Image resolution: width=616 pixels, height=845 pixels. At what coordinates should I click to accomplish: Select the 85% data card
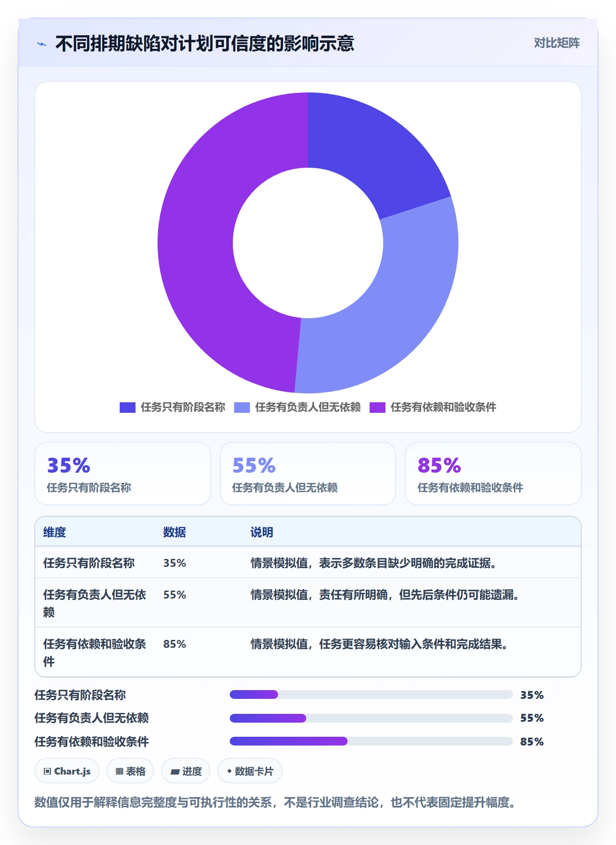pyautogui.click(x=493, y=474)
